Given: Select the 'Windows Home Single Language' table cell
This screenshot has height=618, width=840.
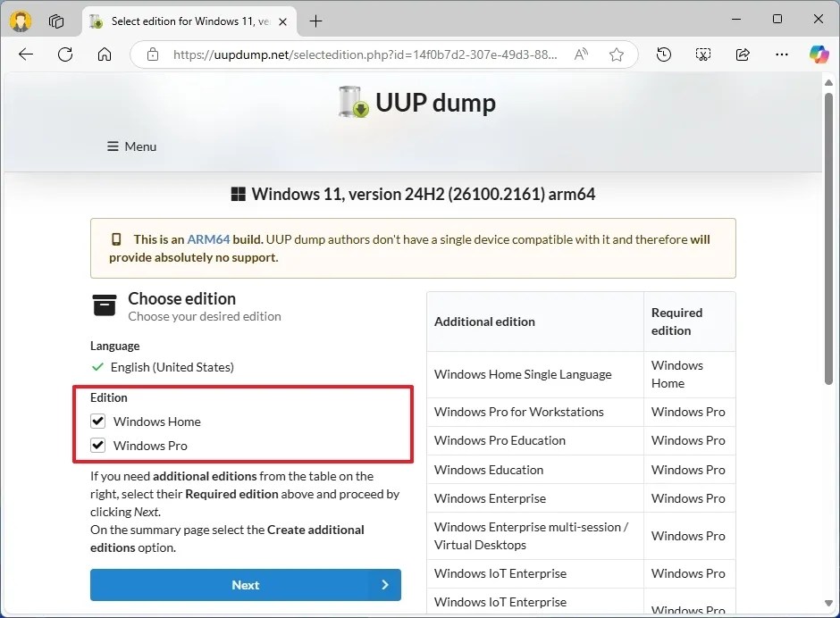Looking at the screenshot, I should coord(535,374).
